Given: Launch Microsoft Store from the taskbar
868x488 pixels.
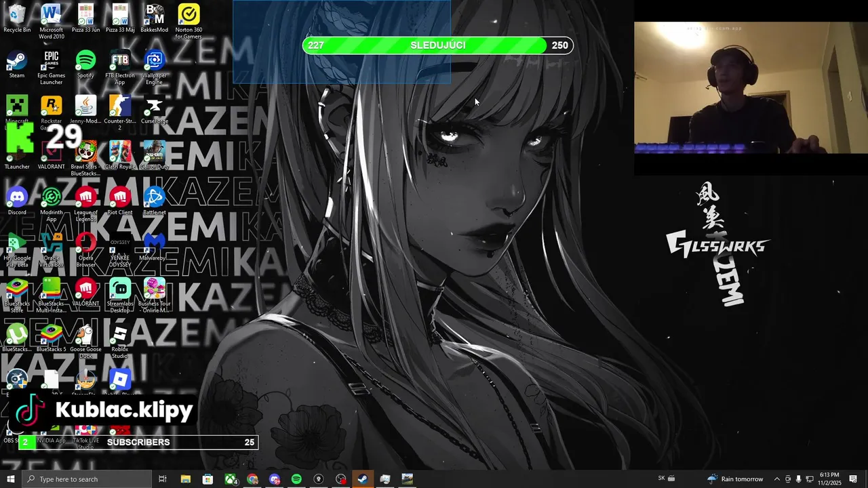Looking at the screenshot, I should pyautogui.click(x=208, y=479).
